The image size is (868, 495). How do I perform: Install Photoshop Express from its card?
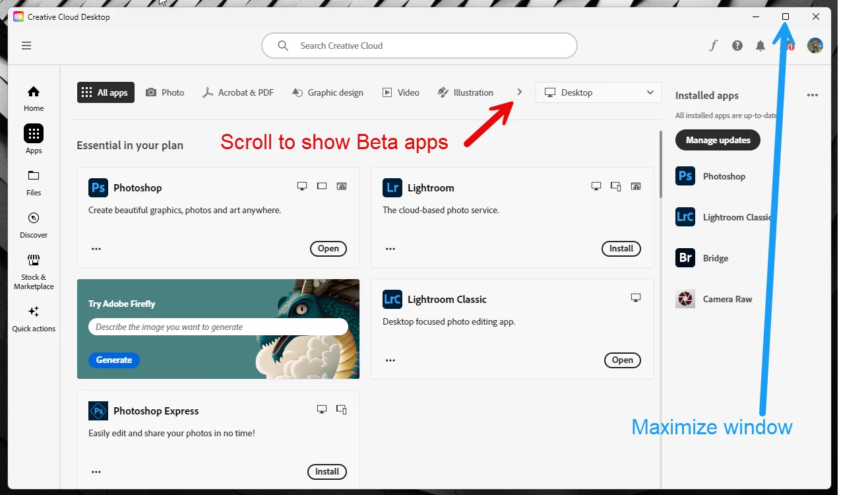pyautogui.click(x=327, y=472)
